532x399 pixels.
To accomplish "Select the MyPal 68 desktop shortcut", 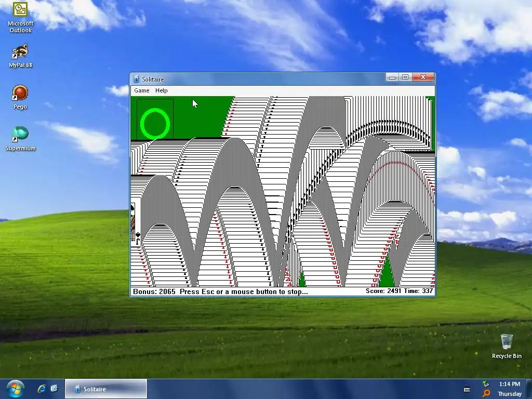I will [x=20, y=56].
